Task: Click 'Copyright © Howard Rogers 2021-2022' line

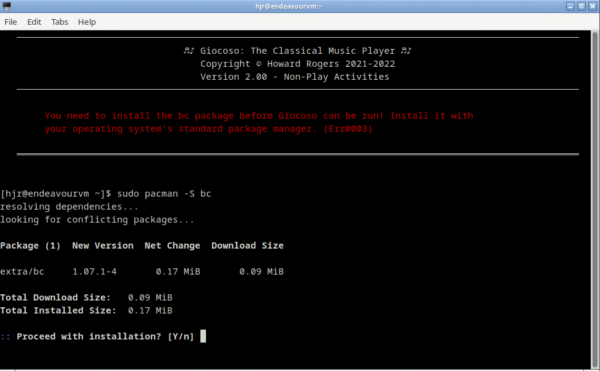Action: pyautogui.click(x=297, y=64)
